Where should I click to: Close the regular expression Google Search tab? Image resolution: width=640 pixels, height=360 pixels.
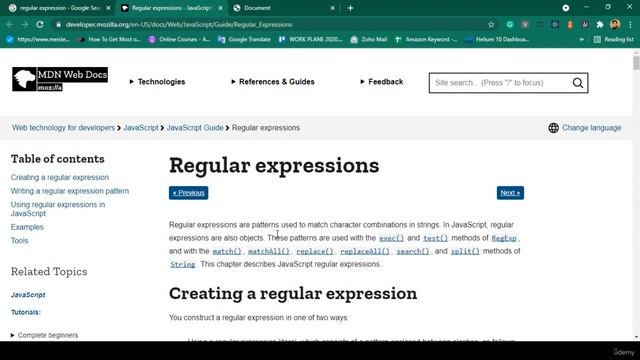(x=109, y=8)
